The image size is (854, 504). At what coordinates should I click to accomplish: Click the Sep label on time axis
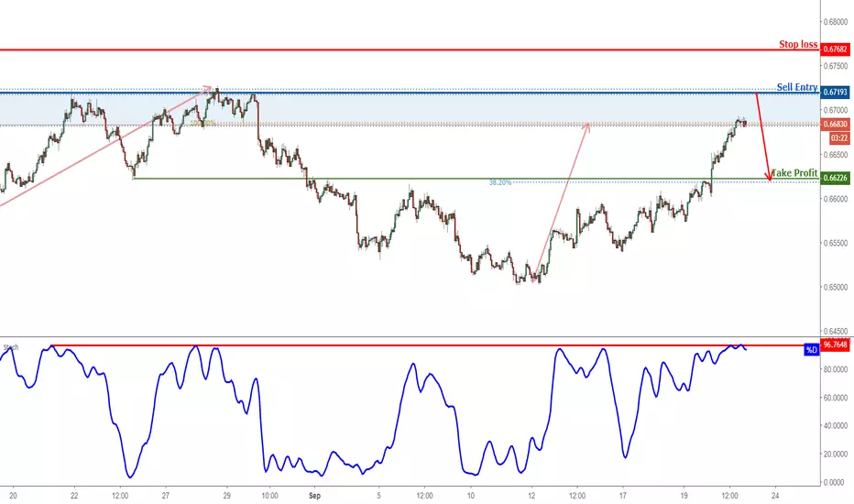314,496
